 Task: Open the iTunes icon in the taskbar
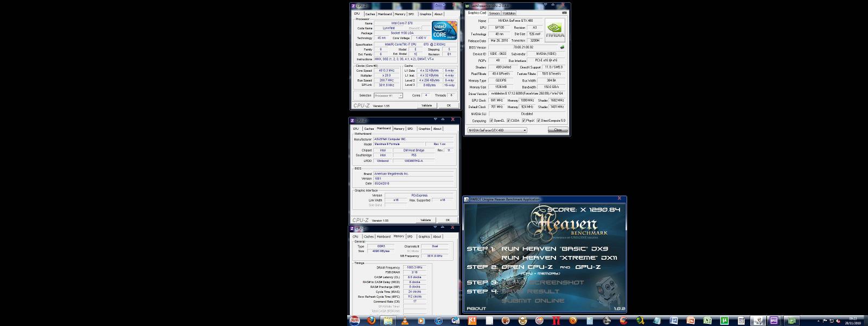click(x=439, y=321)
